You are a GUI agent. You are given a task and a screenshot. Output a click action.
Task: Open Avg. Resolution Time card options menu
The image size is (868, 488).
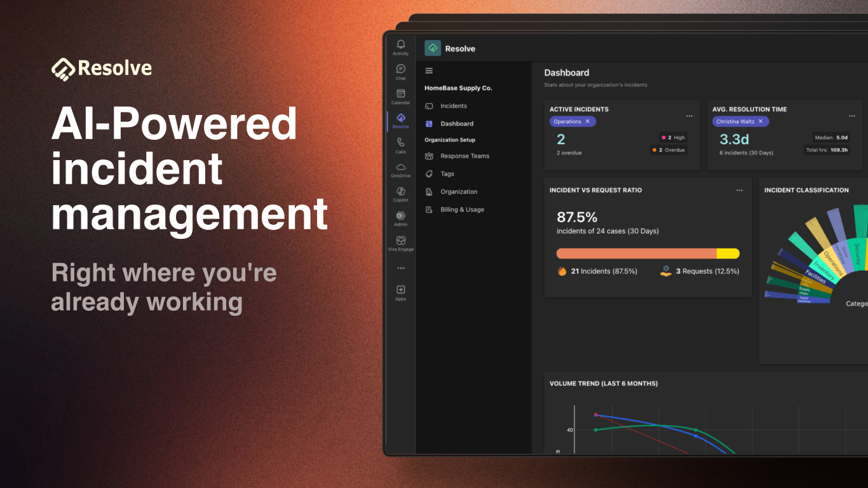(x=852, y=116)
